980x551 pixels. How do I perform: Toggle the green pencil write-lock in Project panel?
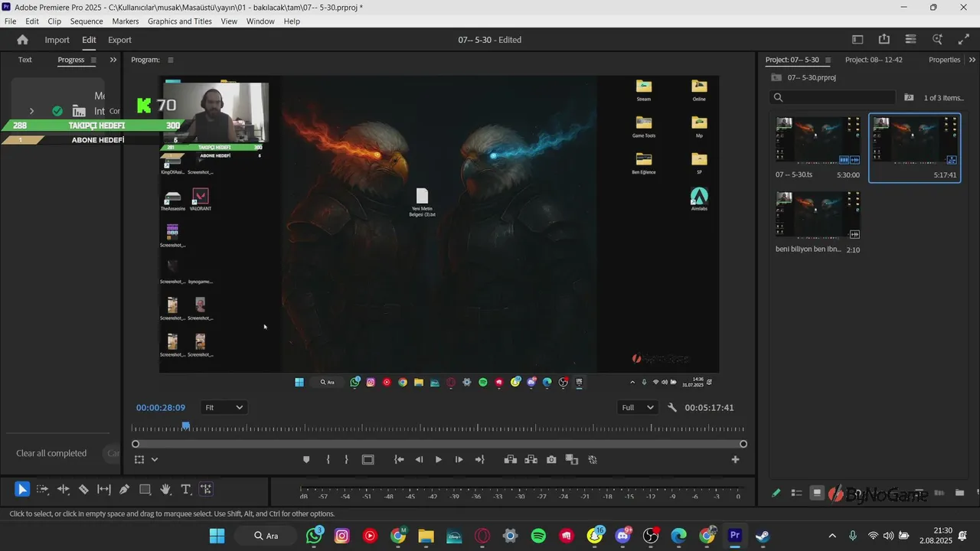coord(776,494)
